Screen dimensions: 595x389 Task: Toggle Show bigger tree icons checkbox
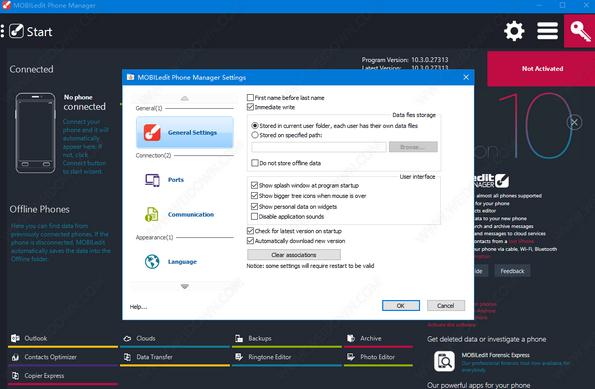tap(254, 196)
